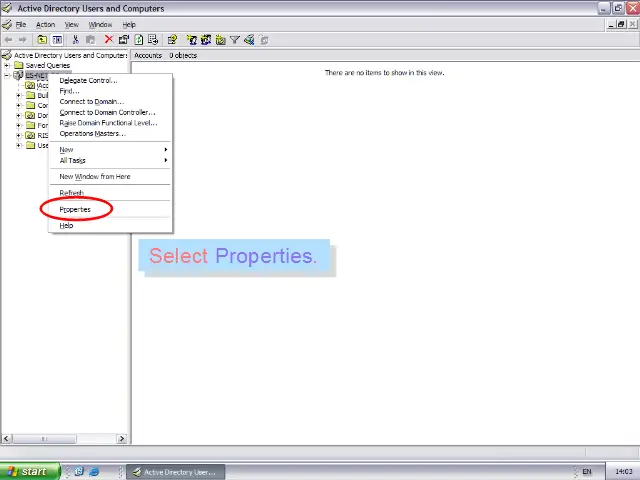
Task: Click the tree scrollbar left arrow
Action: click(6, 438)
